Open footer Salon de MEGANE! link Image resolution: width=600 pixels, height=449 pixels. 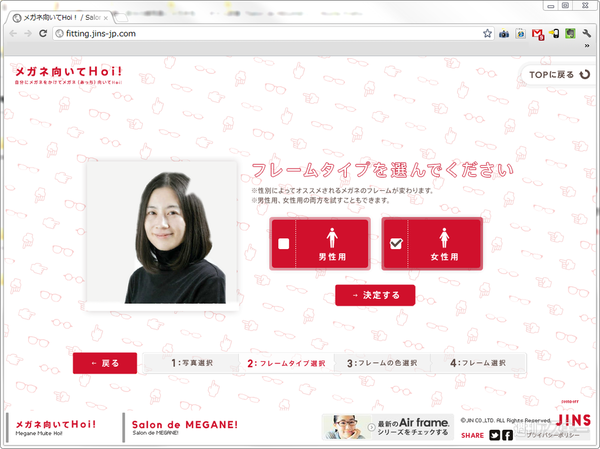[185, 427]
